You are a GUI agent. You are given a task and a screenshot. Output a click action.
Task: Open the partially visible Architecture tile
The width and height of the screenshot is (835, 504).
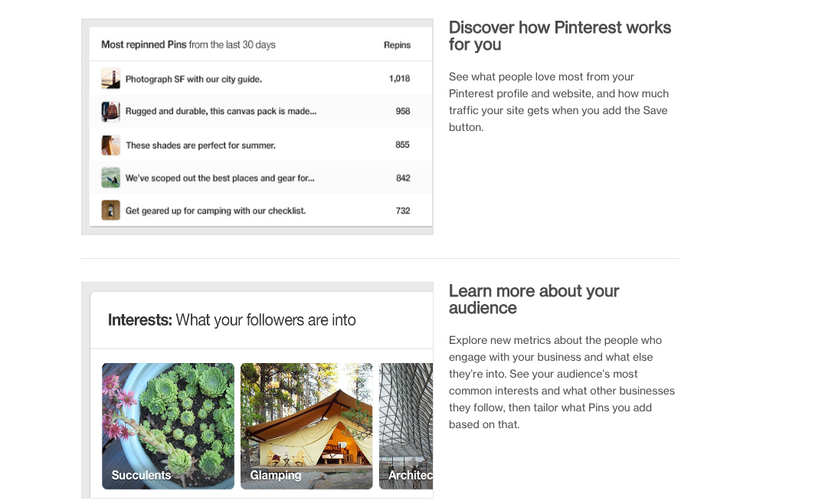click(x=406, y=426)
